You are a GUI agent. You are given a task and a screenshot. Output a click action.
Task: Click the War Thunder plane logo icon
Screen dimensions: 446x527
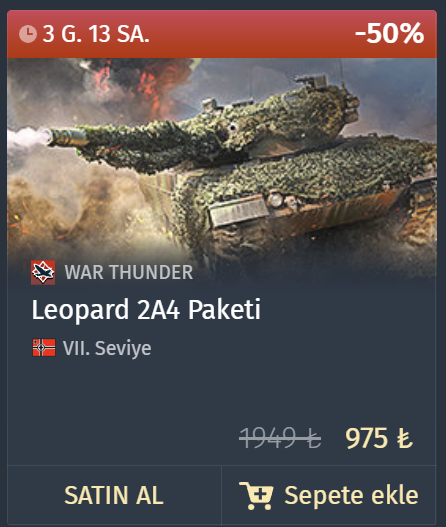(x=43, y=273)
